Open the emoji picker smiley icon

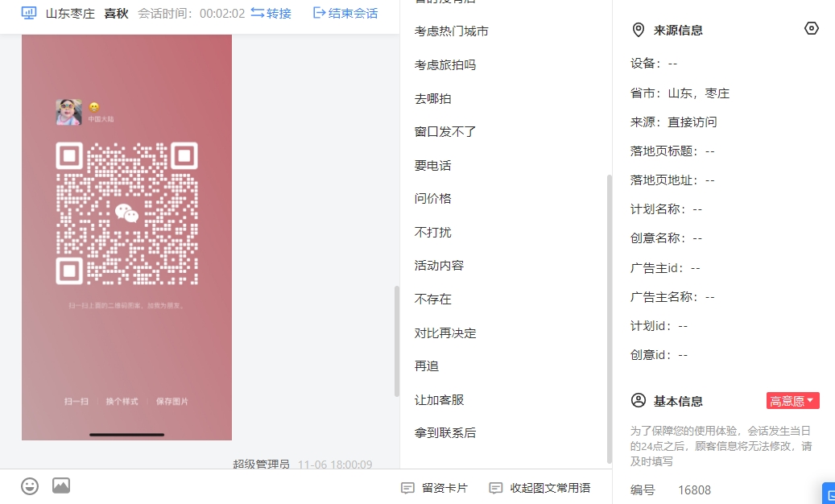[x=30, y=486]
